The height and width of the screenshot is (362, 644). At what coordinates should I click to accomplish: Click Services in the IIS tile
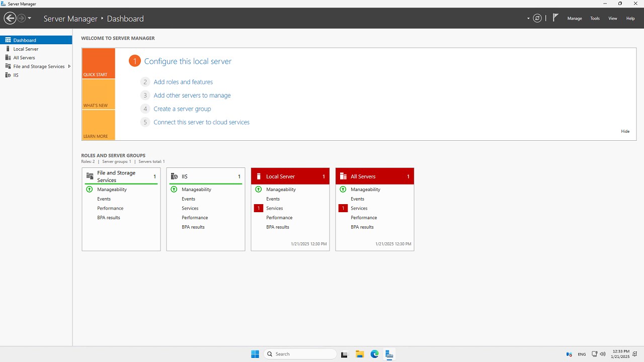click(x=190, y=208)
